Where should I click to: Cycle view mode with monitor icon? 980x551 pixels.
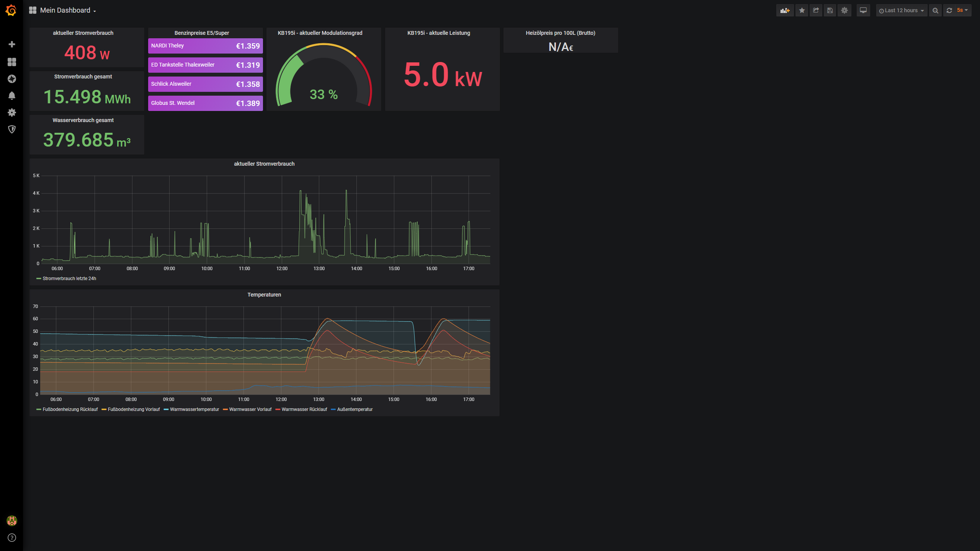click(x=863, y=10)
